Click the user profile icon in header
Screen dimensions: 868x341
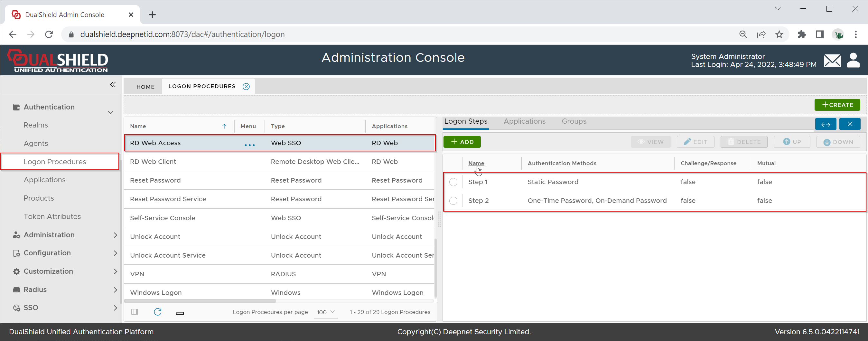[853, 60]
